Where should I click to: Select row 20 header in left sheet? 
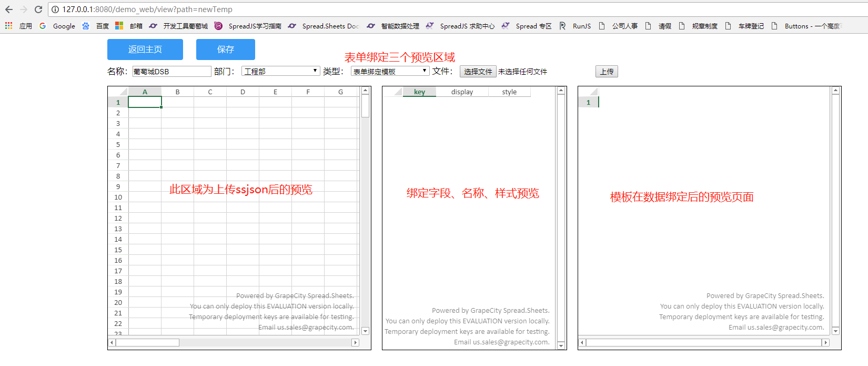click(x=118, y=302)
